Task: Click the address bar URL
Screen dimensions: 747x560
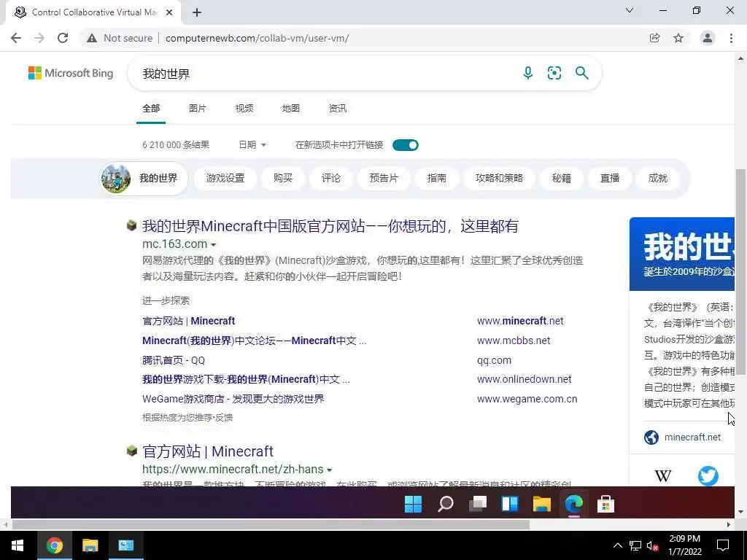Action: coord(258,38)
